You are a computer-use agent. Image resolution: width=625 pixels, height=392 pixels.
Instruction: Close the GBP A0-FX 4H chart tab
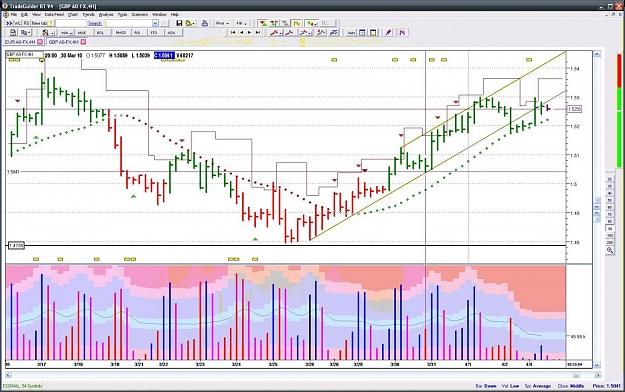(83, 42)
